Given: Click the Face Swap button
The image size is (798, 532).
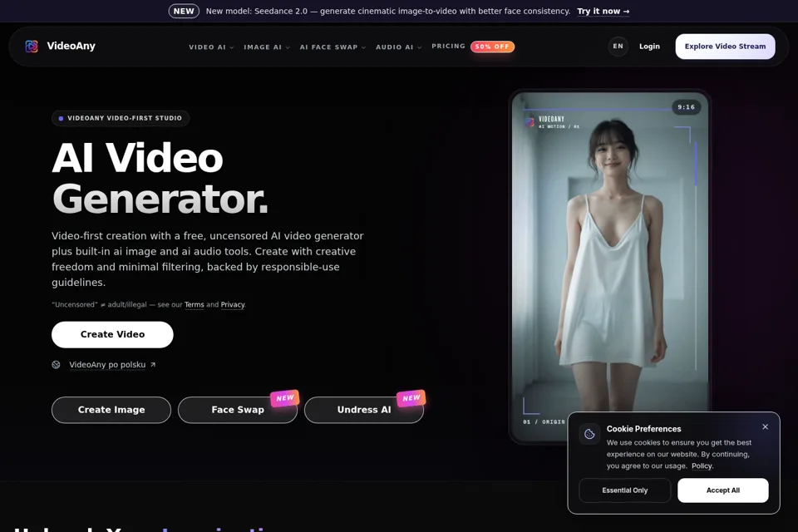Looking at the screenshot, I should pyautogui.click(x=237, y=410).
